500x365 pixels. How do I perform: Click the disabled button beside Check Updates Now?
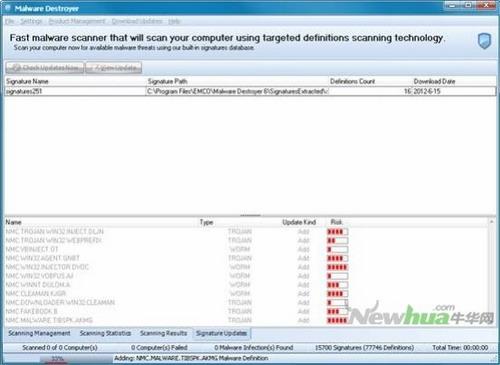pos(114,68)
